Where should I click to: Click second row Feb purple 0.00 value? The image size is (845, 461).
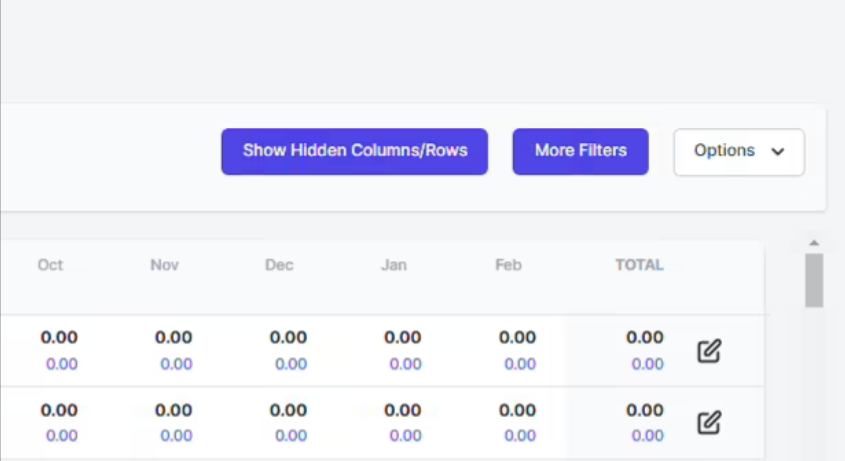(x=520, y=435)
